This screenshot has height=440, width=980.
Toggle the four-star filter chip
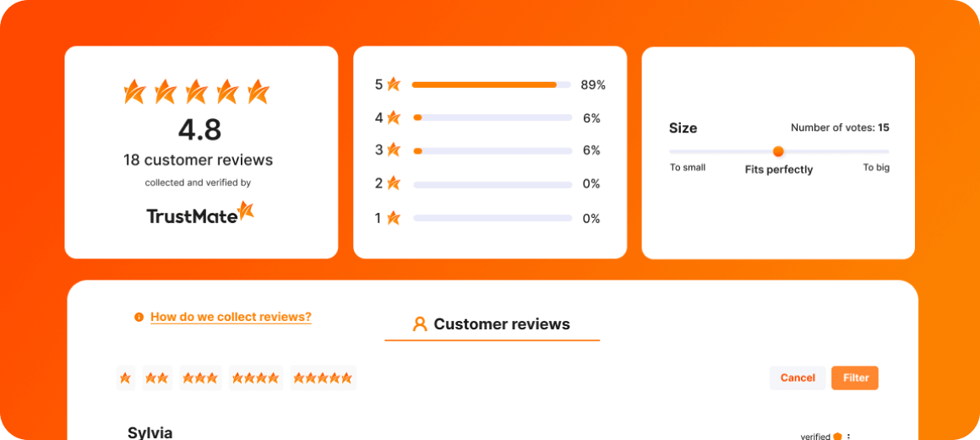[x=256, y=378]
